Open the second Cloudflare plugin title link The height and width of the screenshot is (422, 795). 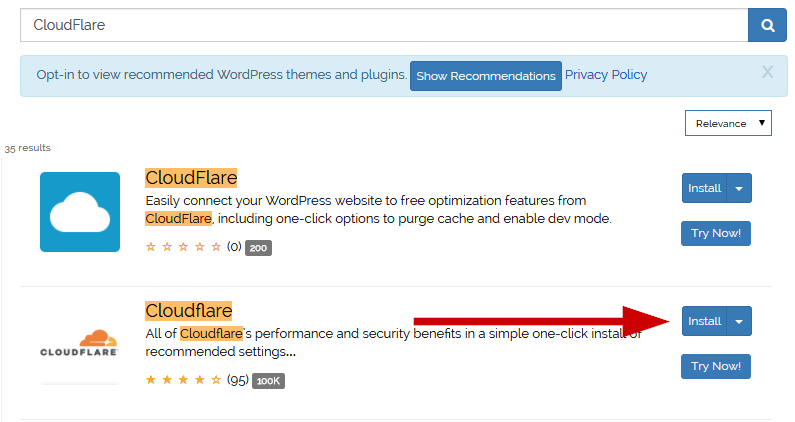coord(188,310)
